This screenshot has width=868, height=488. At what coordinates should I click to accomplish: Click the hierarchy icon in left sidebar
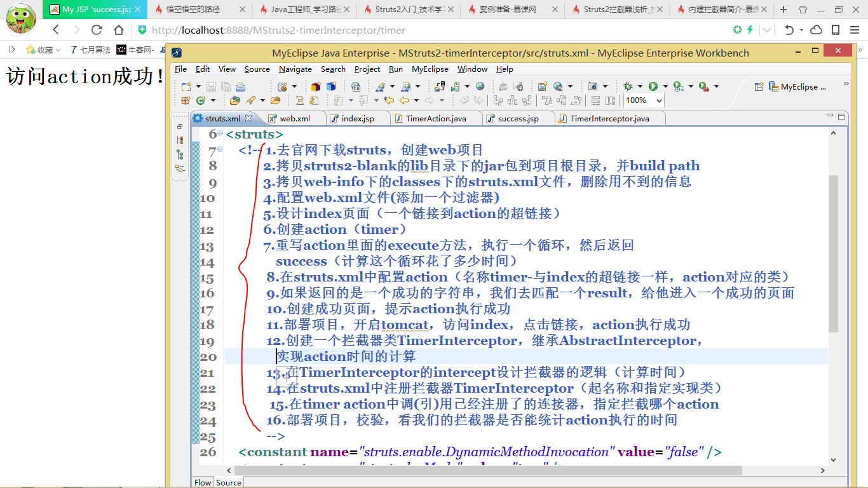coord(180,154)
